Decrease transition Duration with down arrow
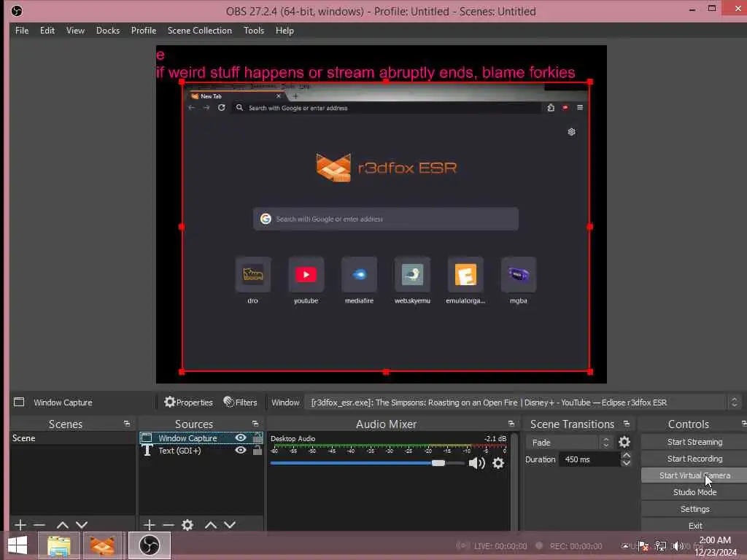The width and height of the screenshot is (747, 560). click(x=626, y=463)
